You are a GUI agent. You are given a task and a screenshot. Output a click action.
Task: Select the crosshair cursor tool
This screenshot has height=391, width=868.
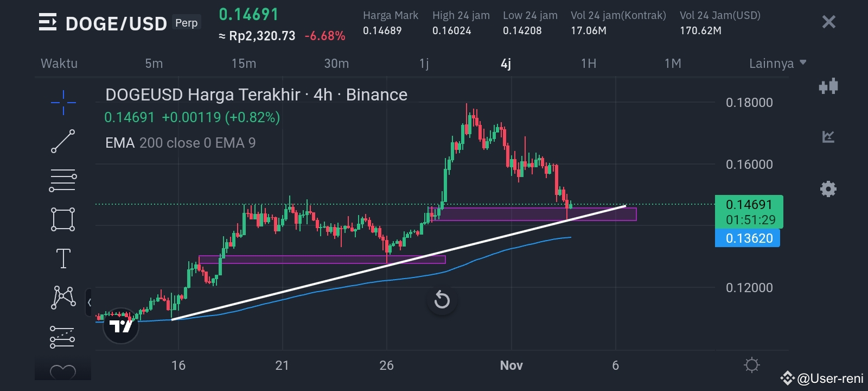coord(63,102)
